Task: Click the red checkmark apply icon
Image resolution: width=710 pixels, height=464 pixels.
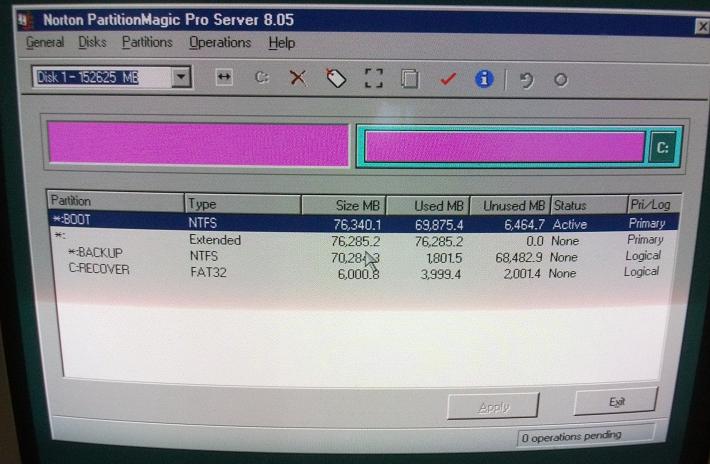Action: pos(448,79)
